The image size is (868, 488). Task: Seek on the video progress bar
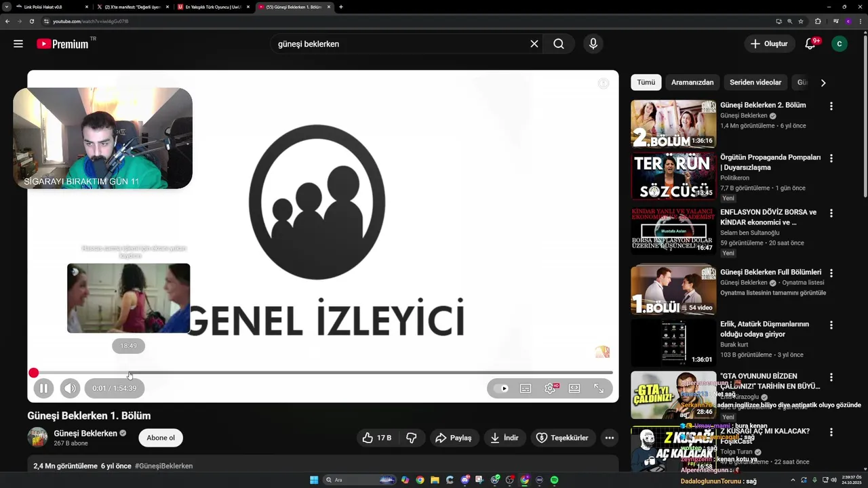pos(323,373)
